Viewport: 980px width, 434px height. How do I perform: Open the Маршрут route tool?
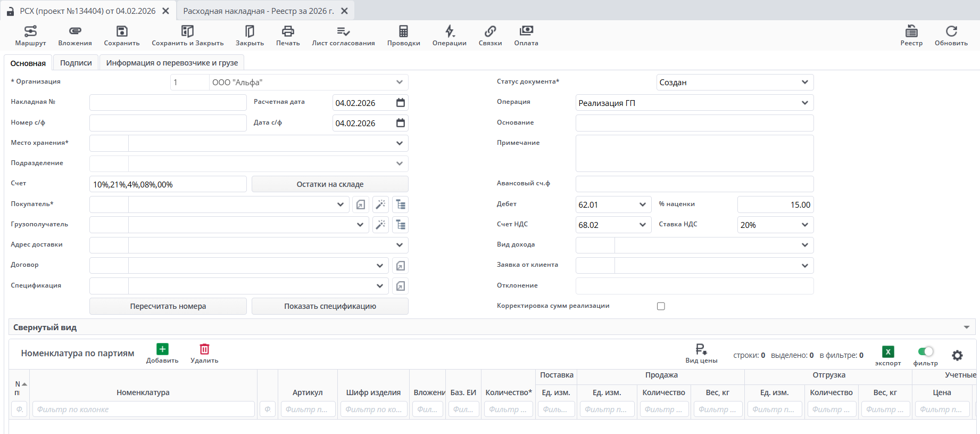click(x=30, y=31)
